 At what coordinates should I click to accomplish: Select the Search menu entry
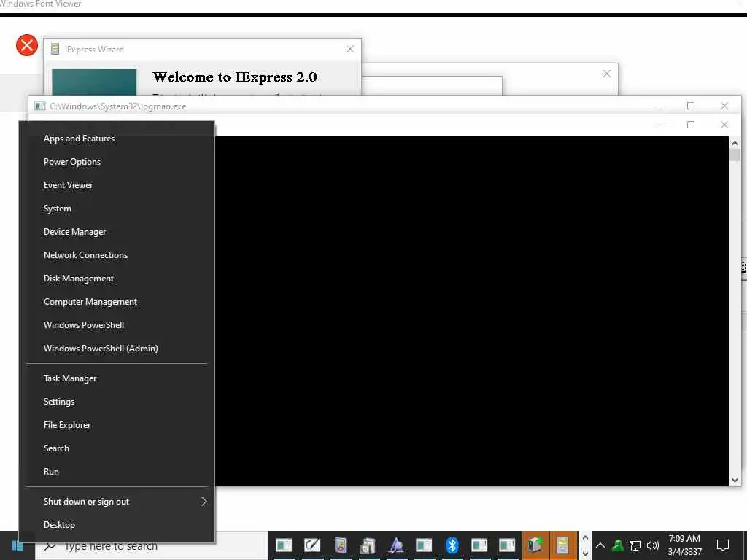pyautogui.click(x=117, y=448)
